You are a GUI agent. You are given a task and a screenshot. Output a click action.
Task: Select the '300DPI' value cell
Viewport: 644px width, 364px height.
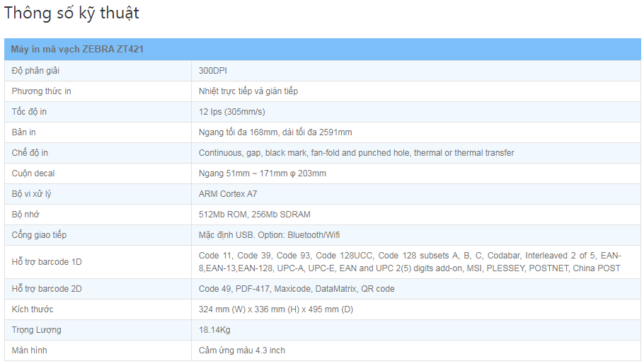(213, 71)
